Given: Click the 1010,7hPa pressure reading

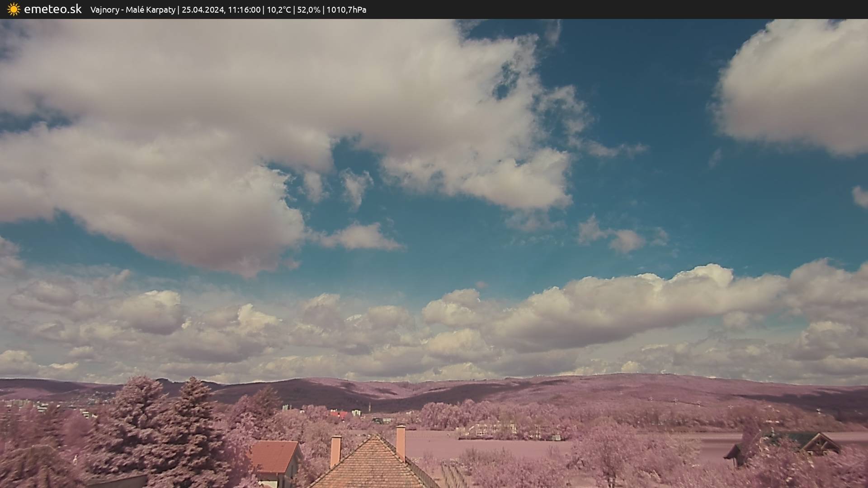Looking at the screenshot, I should click(x=346, y=10).
